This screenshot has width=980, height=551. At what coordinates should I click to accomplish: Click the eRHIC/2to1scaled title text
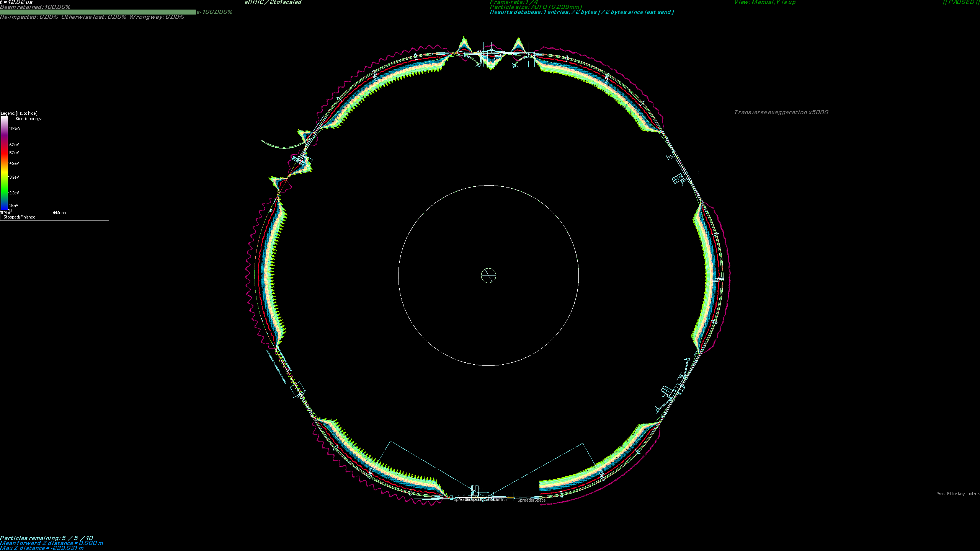point(273,2)
